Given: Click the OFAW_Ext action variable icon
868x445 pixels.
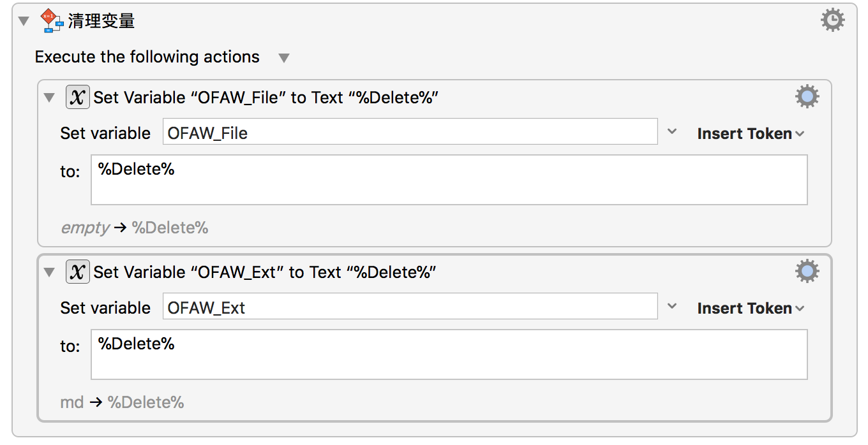Looking at the screenshot, I should click(x=78, y=272).
